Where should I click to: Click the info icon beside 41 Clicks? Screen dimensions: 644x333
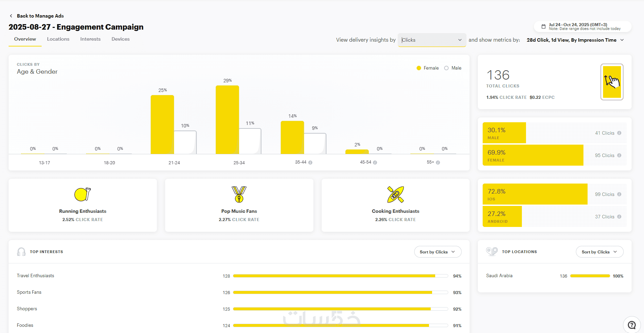(x=619, y=133)
